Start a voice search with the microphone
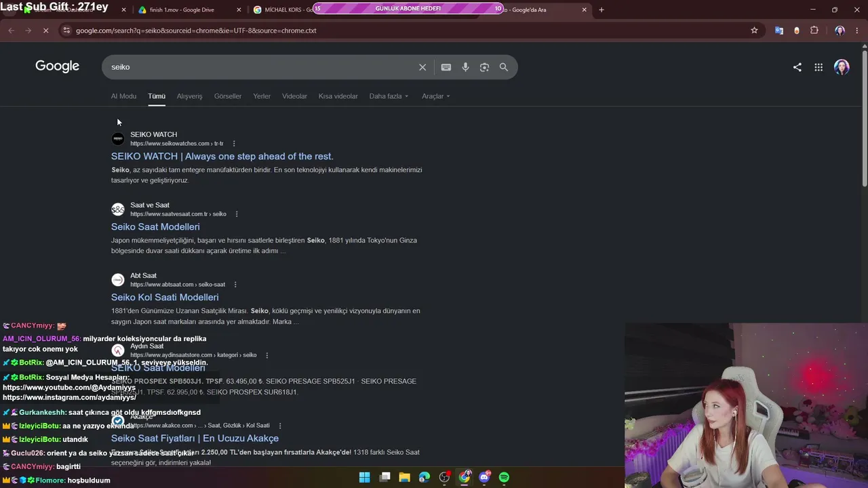 pos(465,67)
